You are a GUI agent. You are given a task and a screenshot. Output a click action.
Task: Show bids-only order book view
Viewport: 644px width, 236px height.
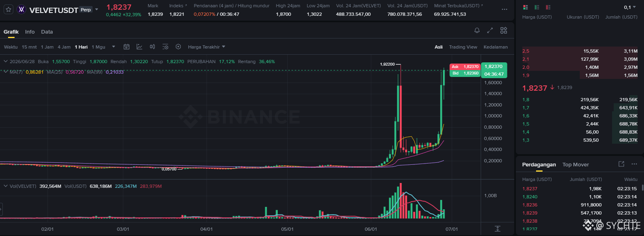click(x=537, y=7)
